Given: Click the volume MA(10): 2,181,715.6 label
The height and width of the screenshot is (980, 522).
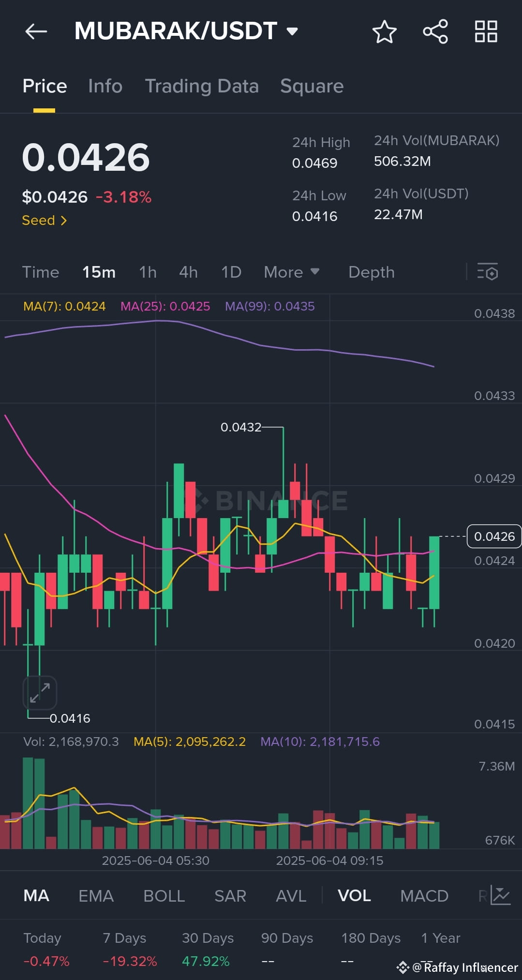Looking at the screenshot, I should tap(320, 742).
